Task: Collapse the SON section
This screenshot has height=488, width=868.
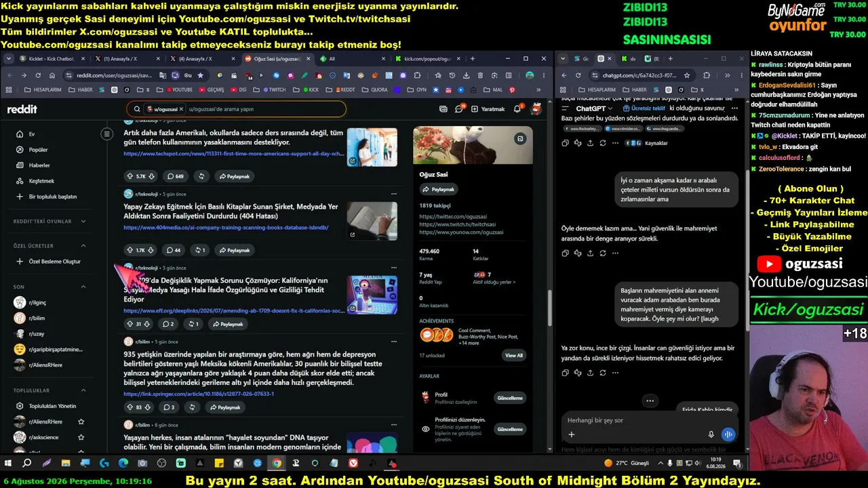Action: pos(83,287)
